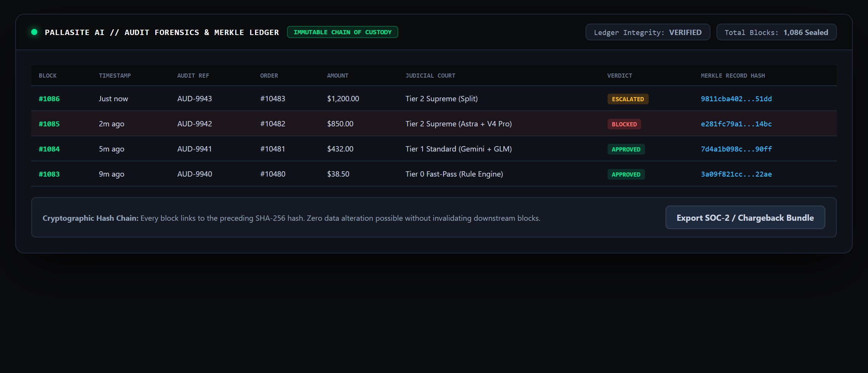This screenshot has width=868, height=373.
Task: Sort by the TIMESTAMP column header
Action: [x=115, y=76]
